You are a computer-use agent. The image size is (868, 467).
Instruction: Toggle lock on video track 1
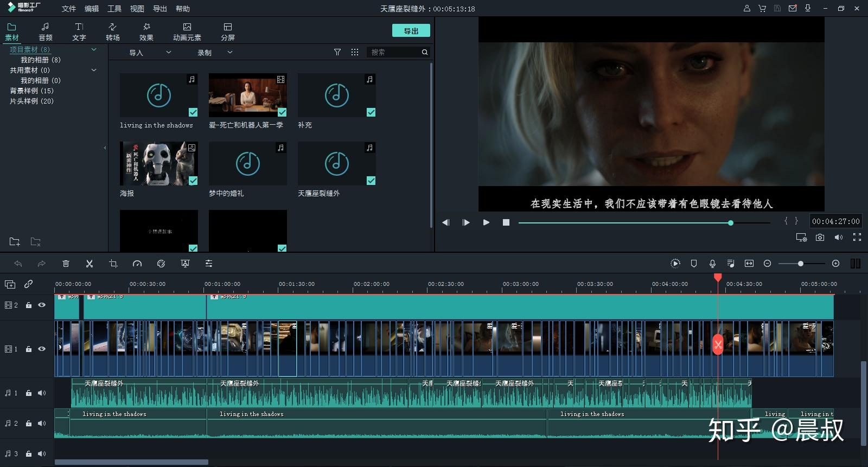(29, 349)
